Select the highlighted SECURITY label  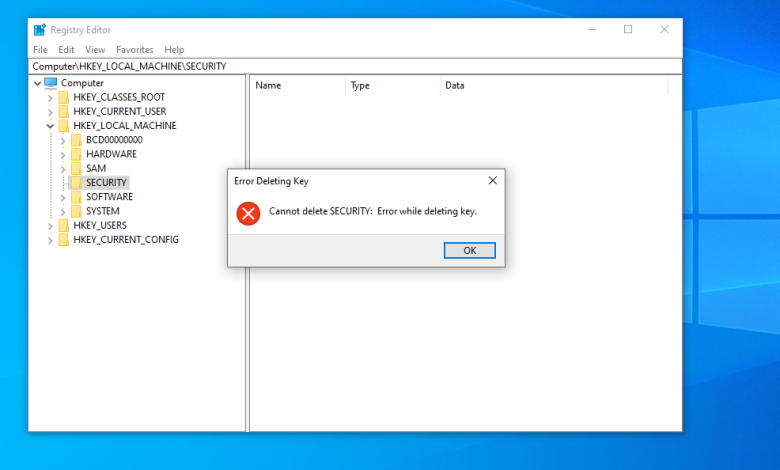[x=106, y=183]
